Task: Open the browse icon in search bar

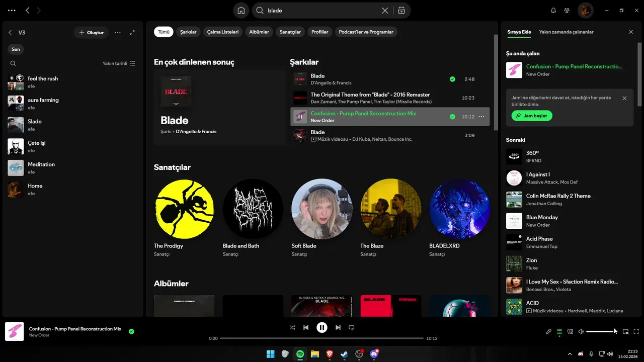Action: point(401,10)
